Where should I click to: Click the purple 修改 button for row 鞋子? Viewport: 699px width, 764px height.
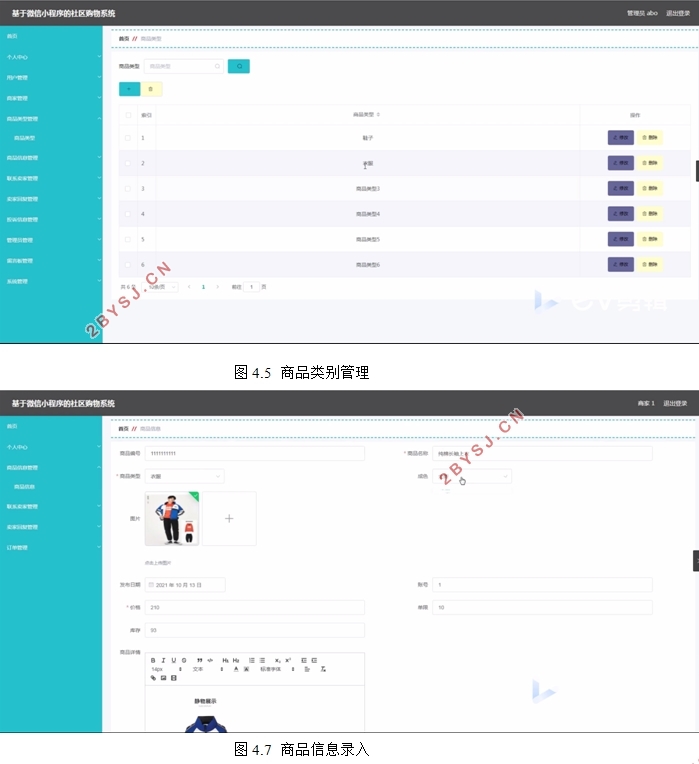(620, 137)
